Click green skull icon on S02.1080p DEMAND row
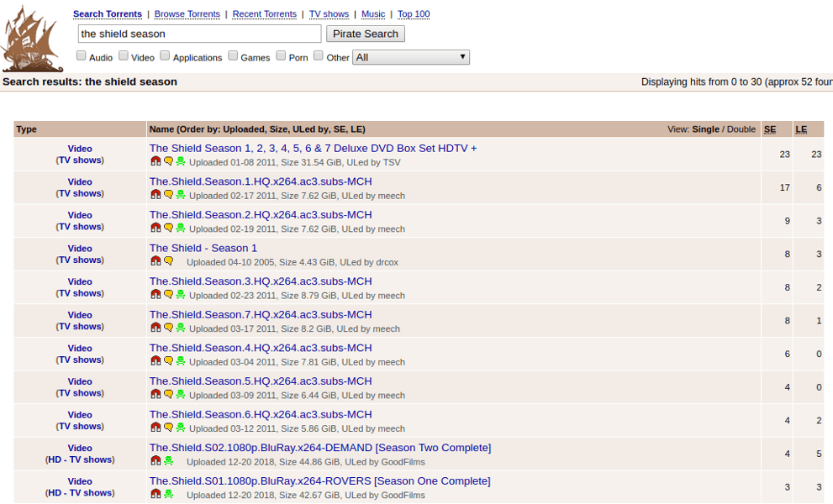The height and width of the screenshot is (504, 833). (x=168, y=460)
